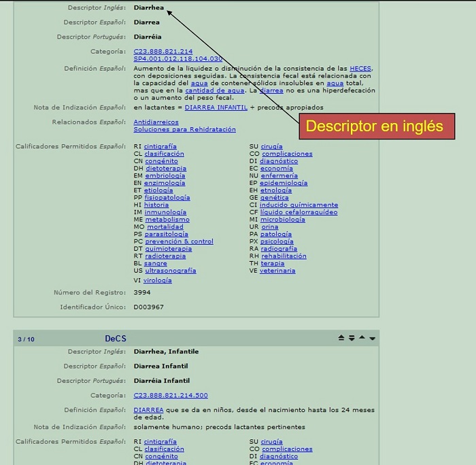Select the veterinaria qualifier
The image size is (476, 465).
coord(277,271)
